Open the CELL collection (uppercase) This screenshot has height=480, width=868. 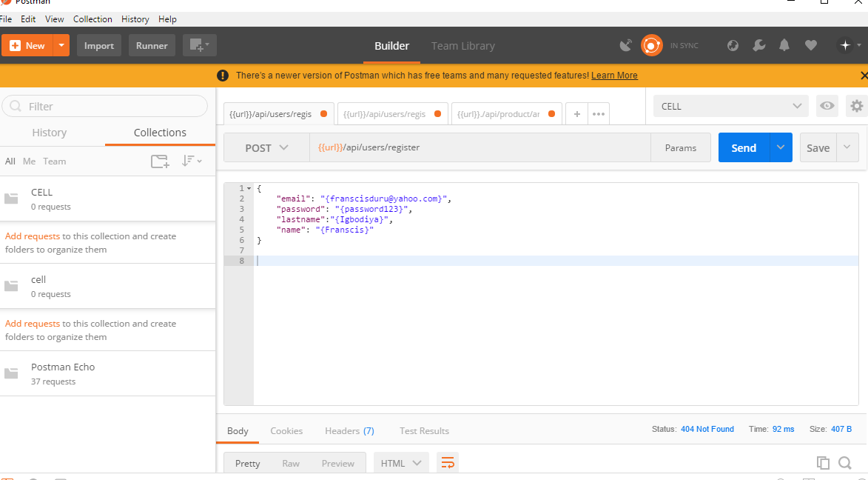[107, 199]
